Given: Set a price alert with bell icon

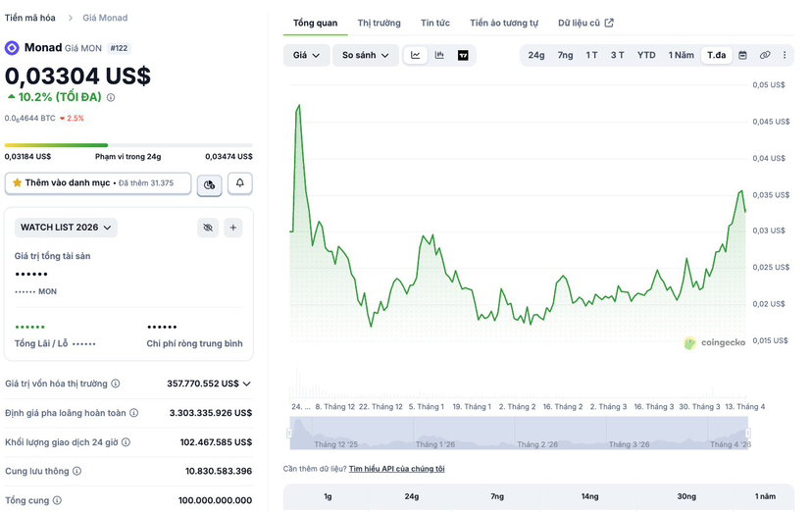Looking at the screenshot, I should [x=239, y=183].
